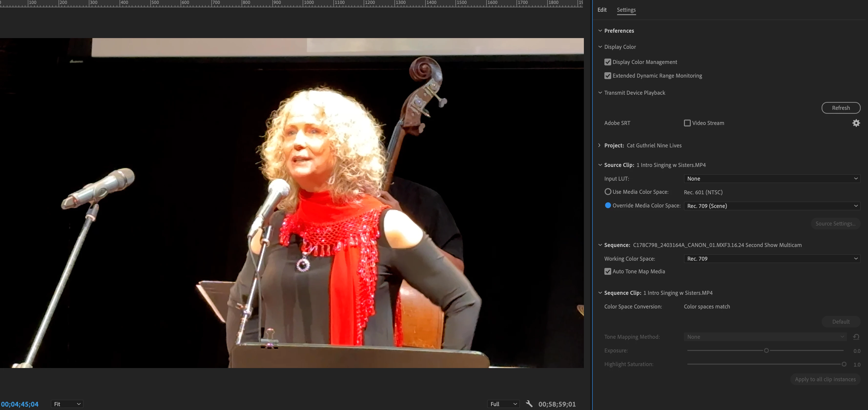Open the Input LUT dropdown

pos(772,179)
